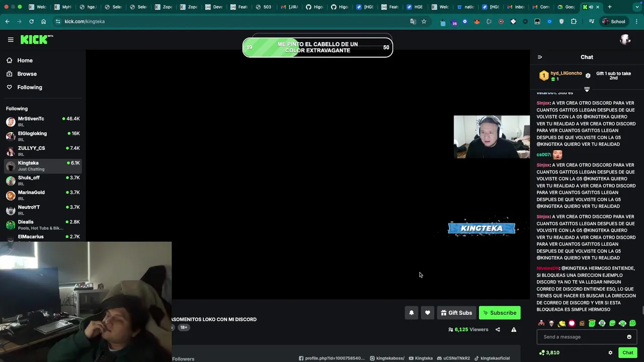Collapse the chat panel
The image size is (644, 362).
coord(540,57)
